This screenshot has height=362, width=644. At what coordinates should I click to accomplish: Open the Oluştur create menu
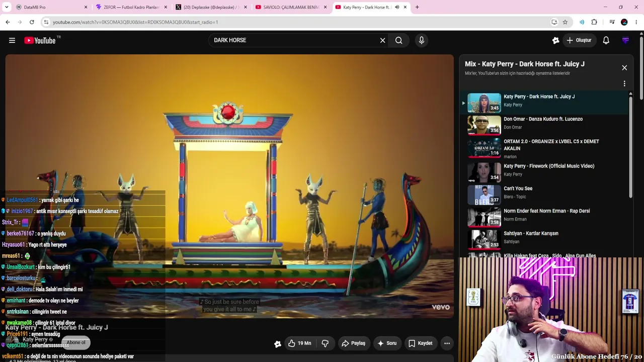coord(579,40)
